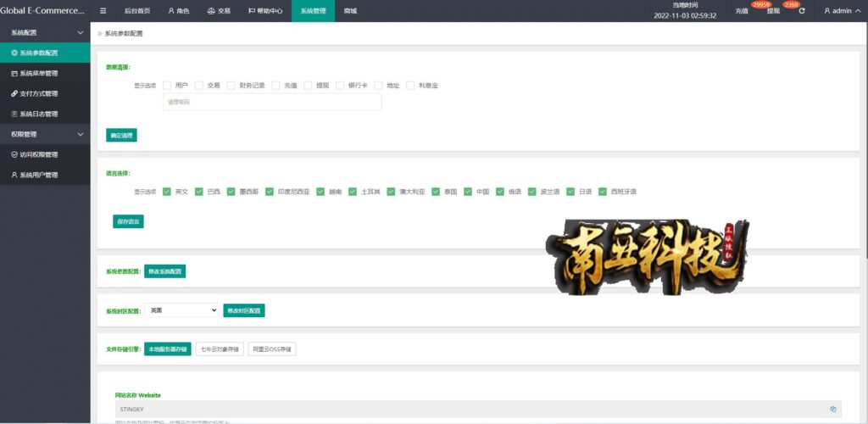
Task: Uncheck the 中国 language checkbox
Action: 468,192
